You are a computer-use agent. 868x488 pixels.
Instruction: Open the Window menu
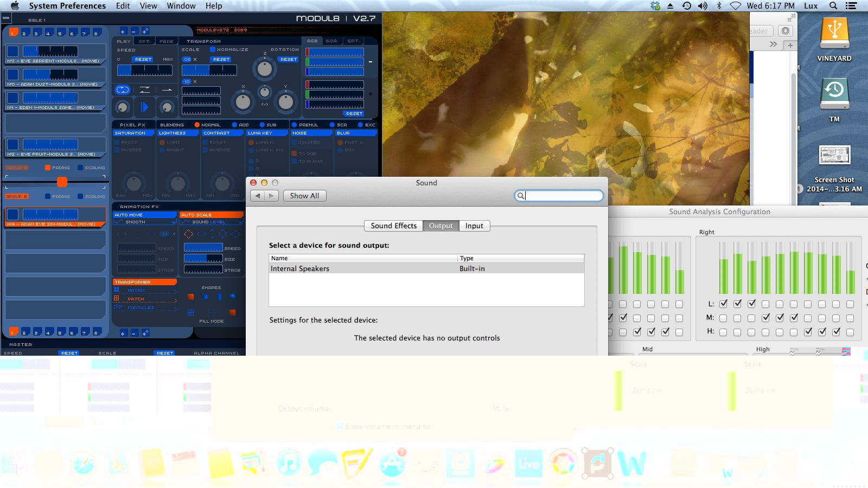(181, 6)
